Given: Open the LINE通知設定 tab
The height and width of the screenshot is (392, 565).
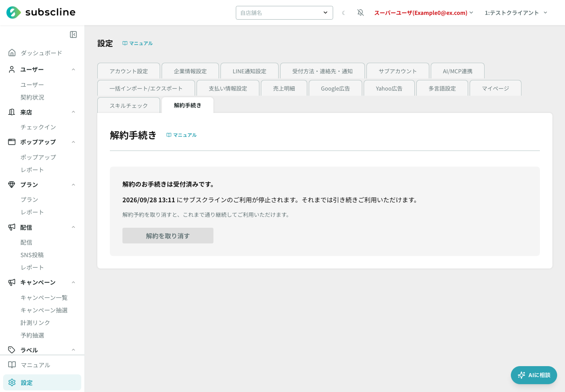Looking at the screenshot, I should 250,71.
